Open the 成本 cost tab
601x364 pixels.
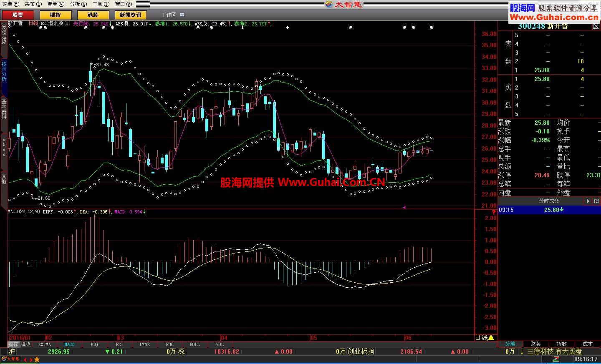click(x=588, y=344)
